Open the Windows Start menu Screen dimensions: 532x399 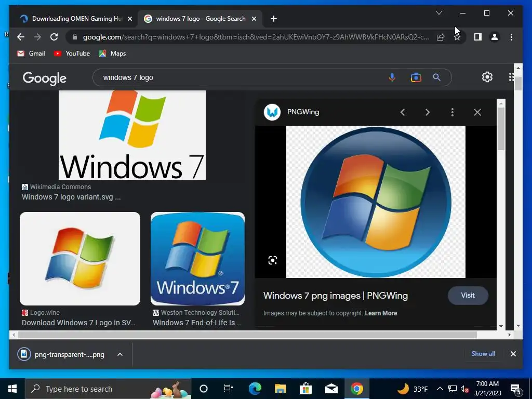[x=12, y=389]
